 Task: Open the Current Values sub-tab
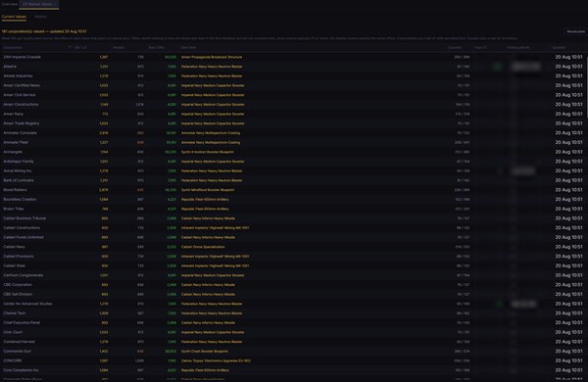pyautogui.click(x=14, y=17)
